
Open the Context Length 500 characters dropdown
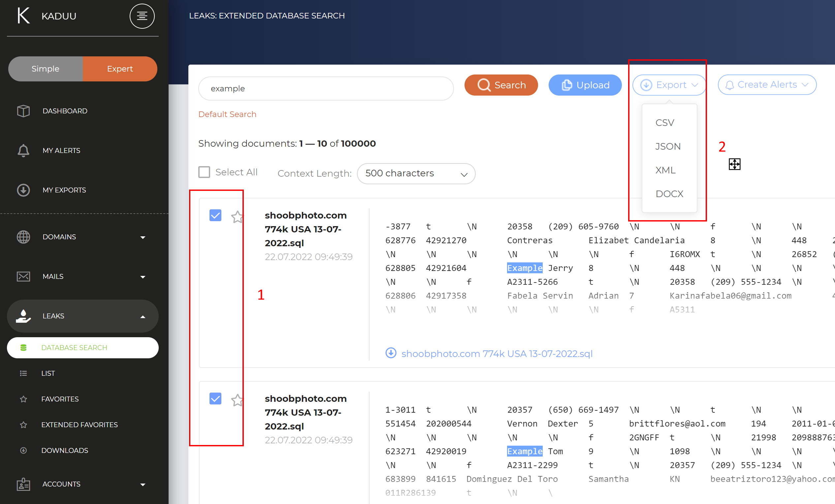416,174
